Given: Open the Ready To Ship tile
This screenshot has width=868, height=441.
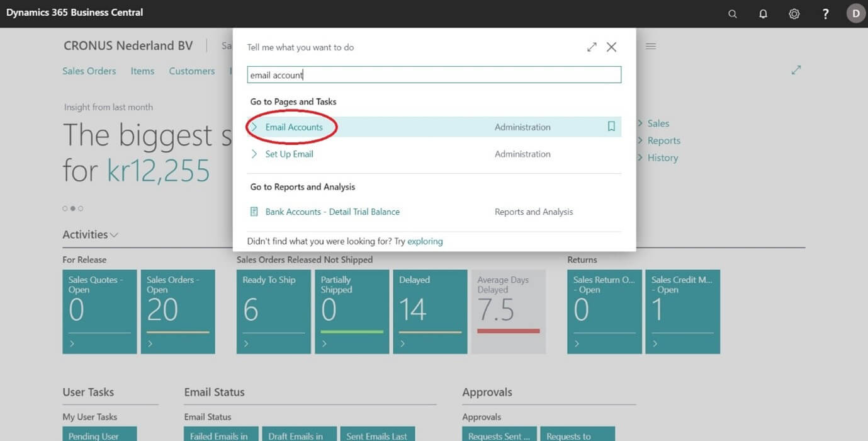Looking at the screenshot, I should click(273, 311).
